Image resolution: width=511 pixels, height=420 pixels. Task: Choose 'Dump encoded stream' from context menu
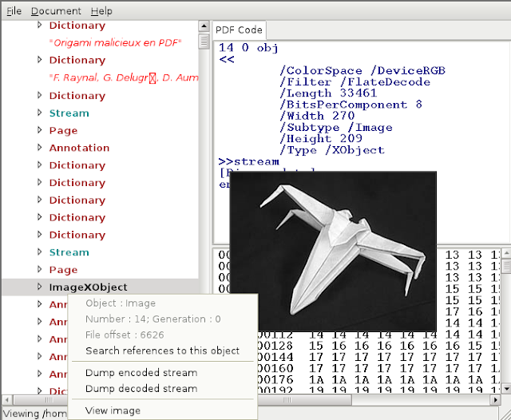141,372
